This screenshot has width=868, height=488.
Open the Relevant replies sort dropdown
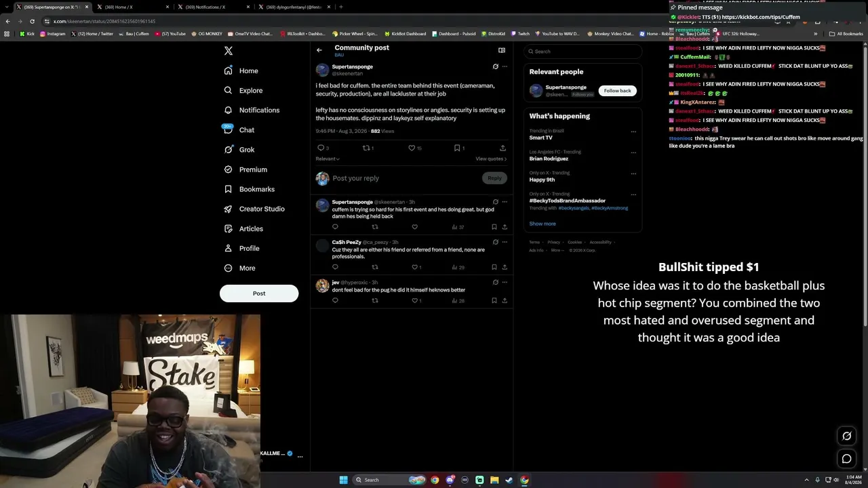click(x=328, y=159)
